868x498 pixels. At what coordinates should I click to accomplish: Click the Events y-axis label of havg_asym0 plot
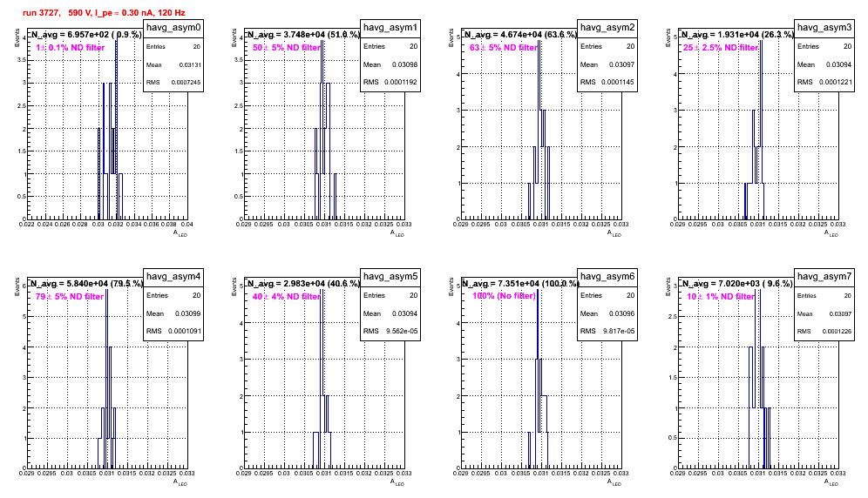coord(17,37)
